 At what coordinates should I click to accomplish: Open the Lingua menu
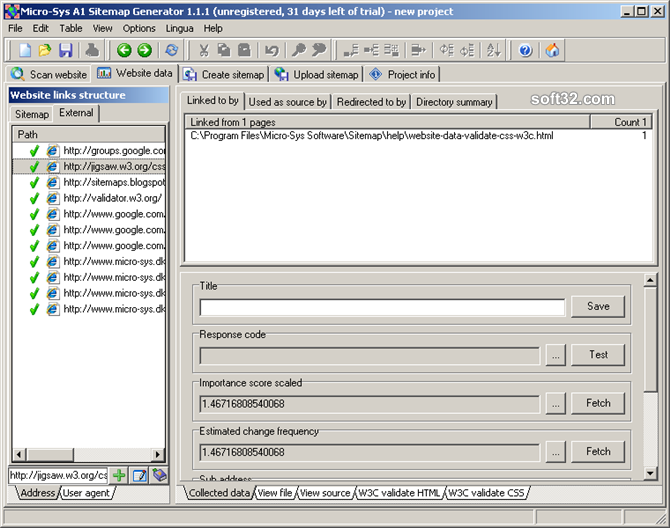point(179,29)
